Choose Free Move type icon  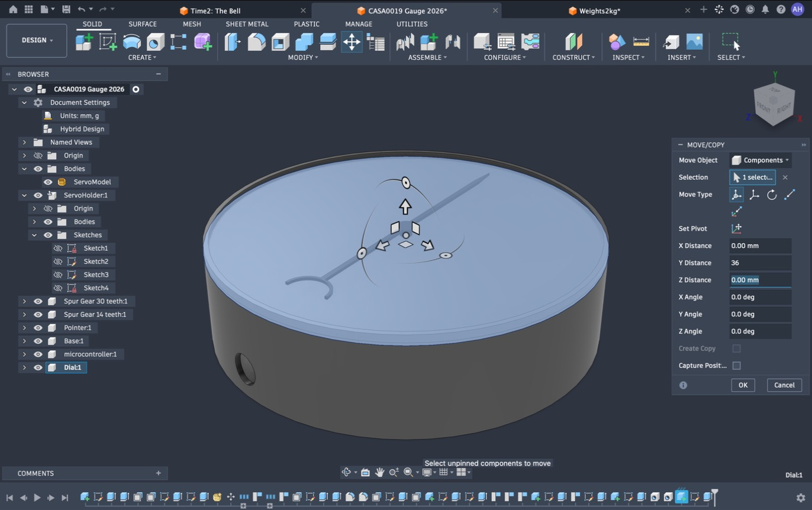tap(736, 195)
